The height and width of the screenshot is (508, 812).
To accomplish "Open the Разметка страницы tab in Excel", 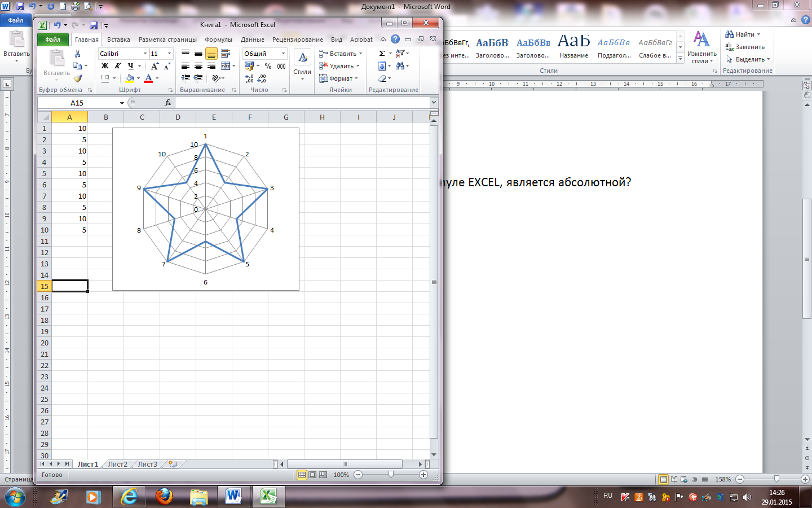I will [167, 40].
